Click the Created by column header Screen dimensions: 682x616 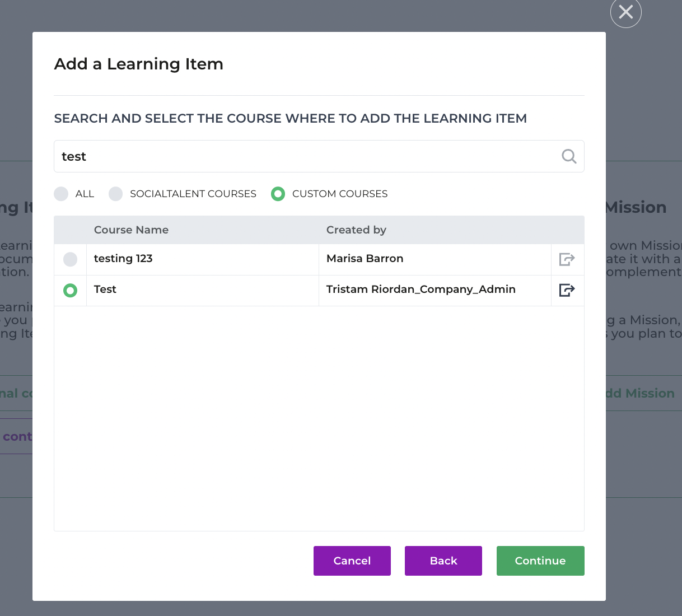(x=356, y=230)
